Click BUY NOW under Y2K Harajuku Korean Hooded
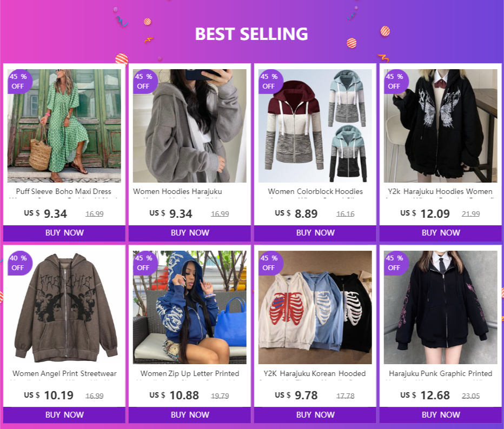 click(x=315, y=415)
